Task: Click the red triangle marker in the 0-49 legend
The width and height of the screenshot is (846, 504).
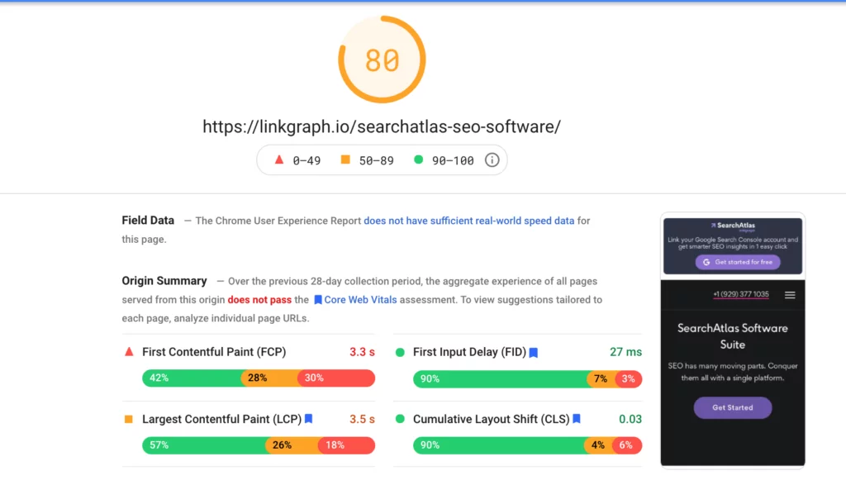Action: click(279, 159)
